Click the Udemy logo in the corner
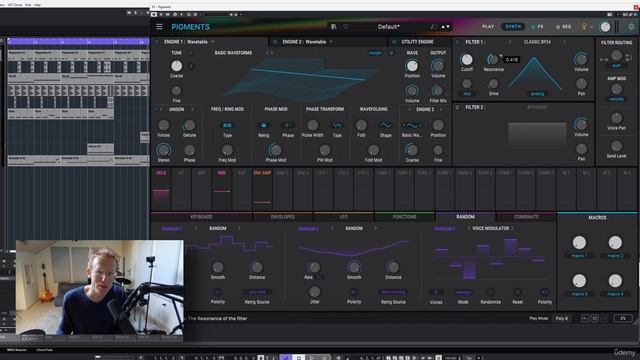 (x=625, y=352)
